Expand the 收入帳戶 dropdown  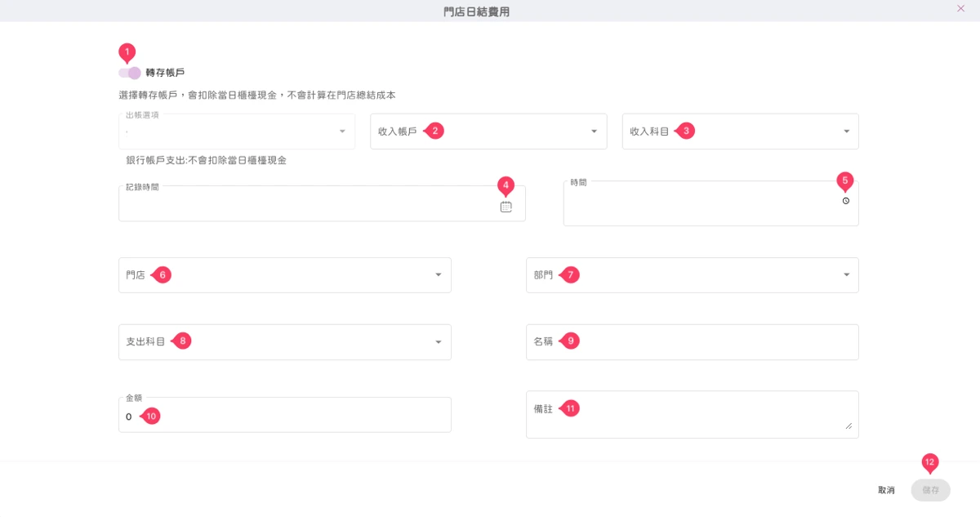click(x=488, y=131)
